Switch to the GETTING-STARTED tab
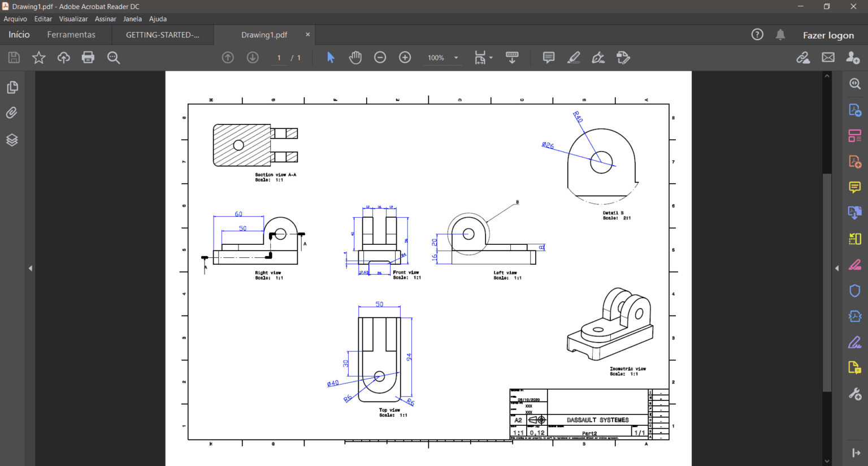Screen dimensions: 868x466 pyautogui.click(x=163, y=34)
